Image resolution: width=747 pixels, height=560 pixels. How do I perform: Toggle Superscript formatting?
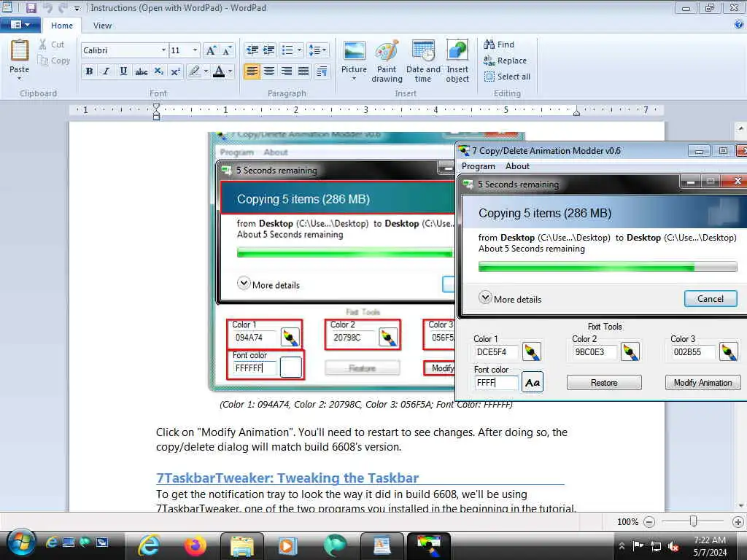coord(175,71)
